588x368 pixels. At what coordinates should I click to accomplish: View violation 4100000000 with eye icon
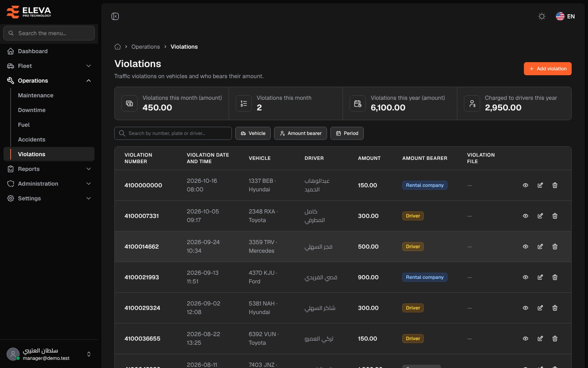tap(526, 185)
